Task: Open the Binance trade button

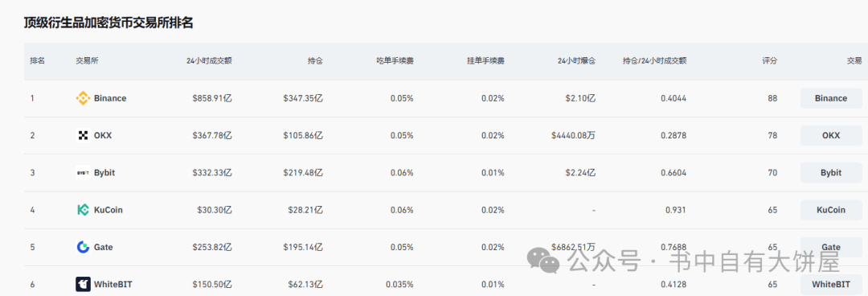Action: pyautogui.click(x=831, y=98)
